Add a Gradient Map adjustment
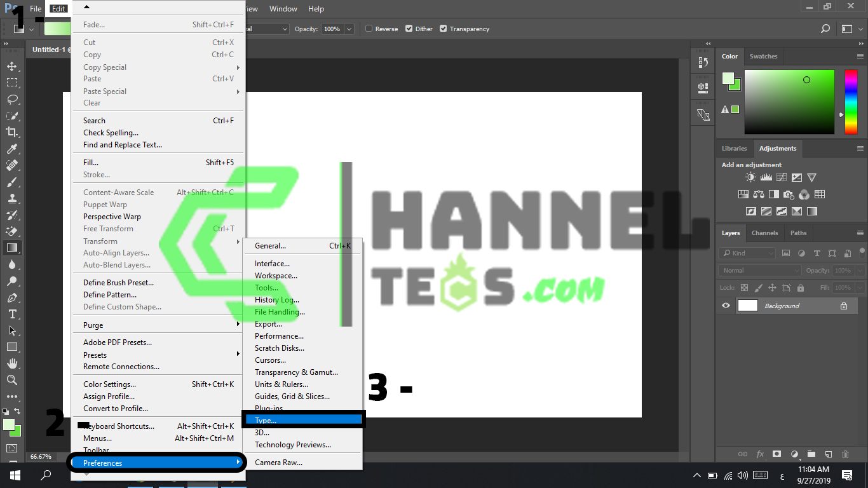Screen dimensions: 868x488 [x=812, y=211]
